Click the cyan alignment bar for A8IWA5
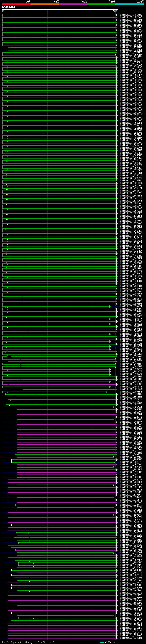 (60, 15)
